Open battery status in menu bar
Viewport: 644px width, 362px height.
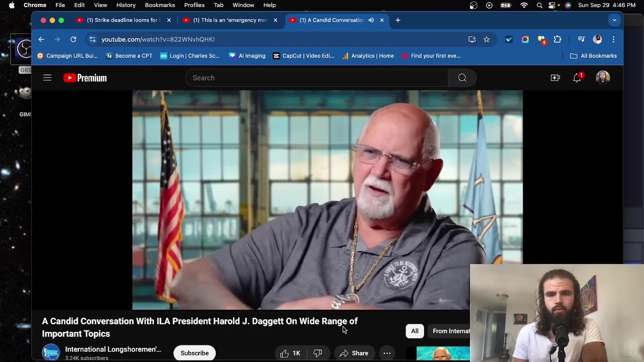click(506, 5)
